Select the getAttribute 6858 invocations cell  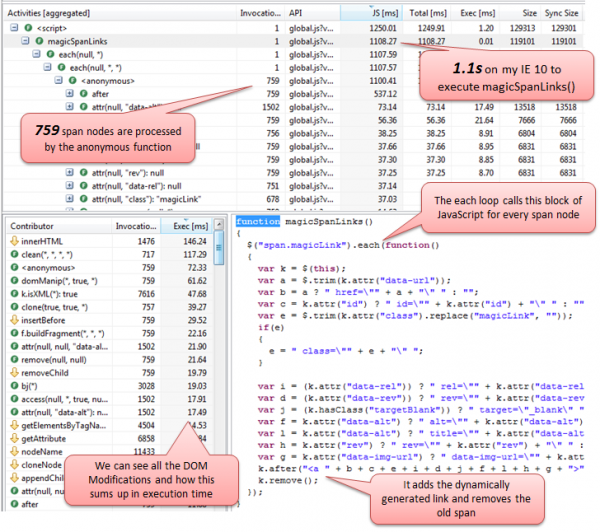145,438
